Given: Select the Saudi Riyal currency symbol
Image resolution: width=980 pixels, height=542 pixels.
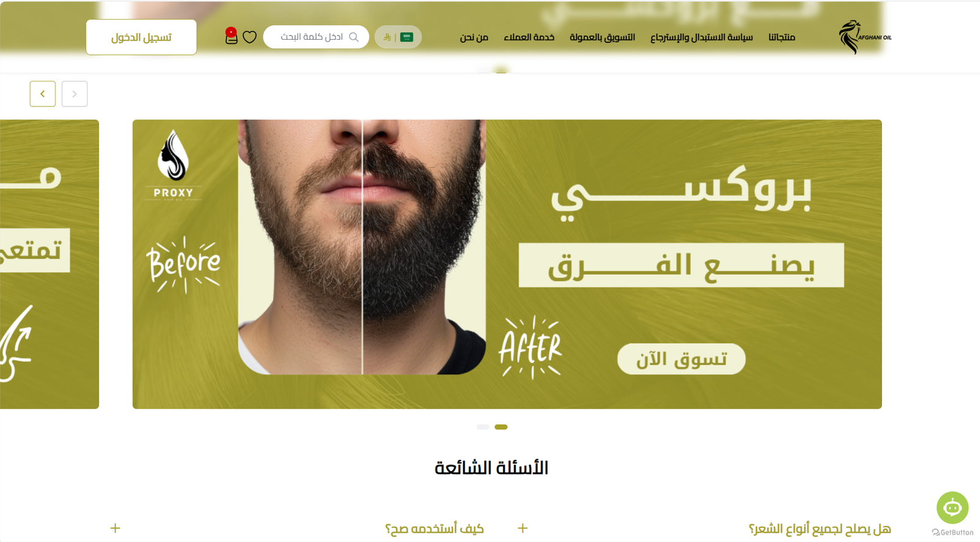Looking at the screenshot, I should point(387,37).
